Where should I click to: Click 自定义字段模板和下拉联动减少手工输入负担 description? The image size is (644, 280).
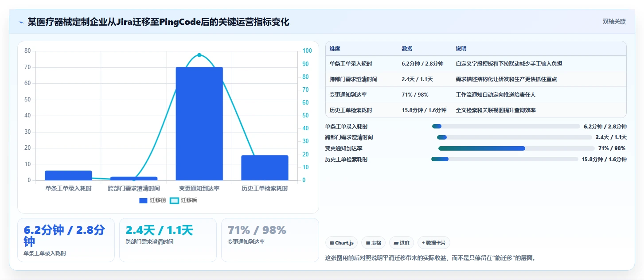point(509,64)
